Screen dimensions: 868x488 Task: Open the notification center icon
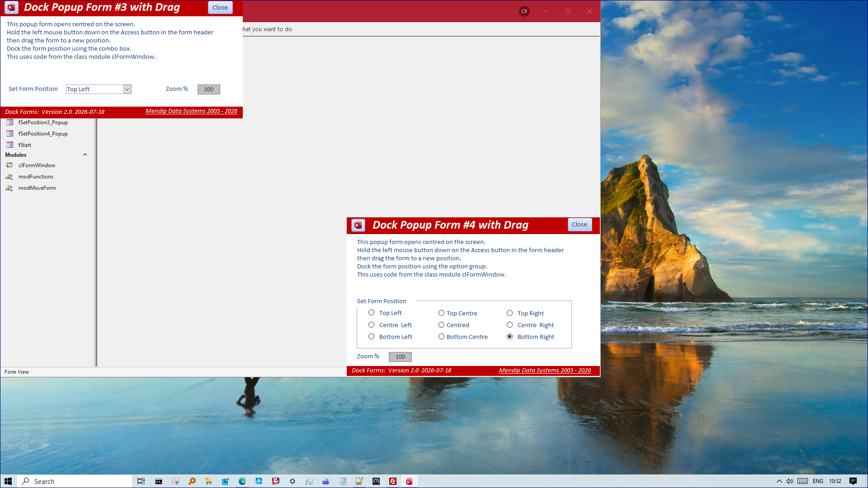pos(853,481)
